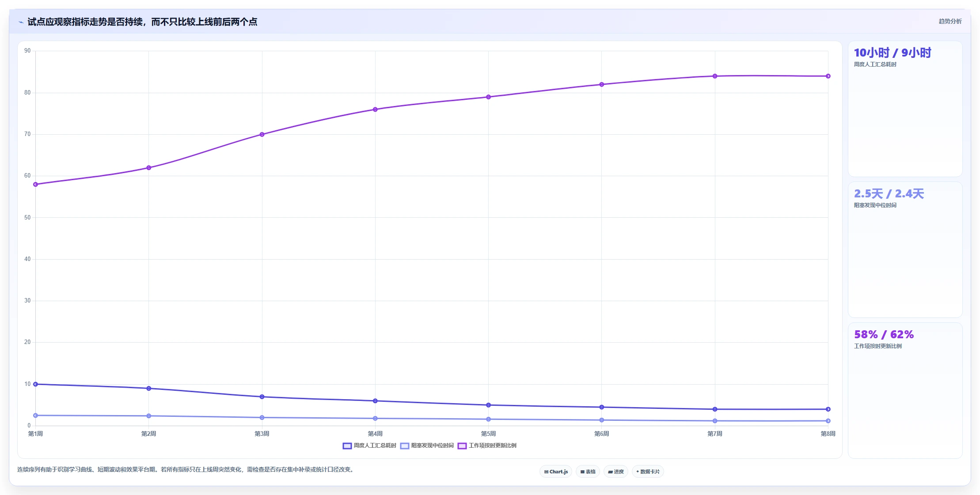Click the purple line point at 第4周
The width and height of the screenshot is (980, 495).
[375, 110]
